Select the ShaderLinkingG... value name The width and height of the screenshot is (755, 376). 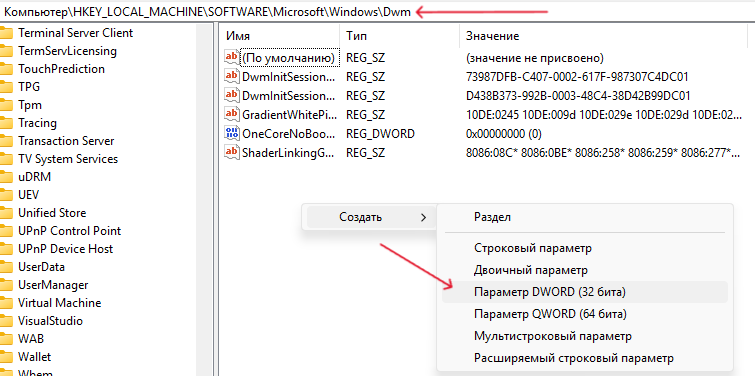point(289,153)
